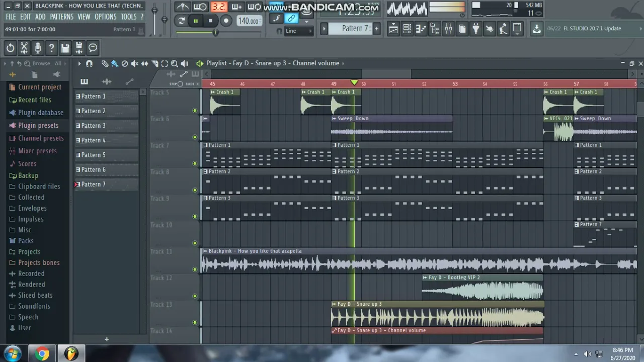Mute Track 7 using its green light
This screenshot has height=362, width=644.
pos(195,163)
